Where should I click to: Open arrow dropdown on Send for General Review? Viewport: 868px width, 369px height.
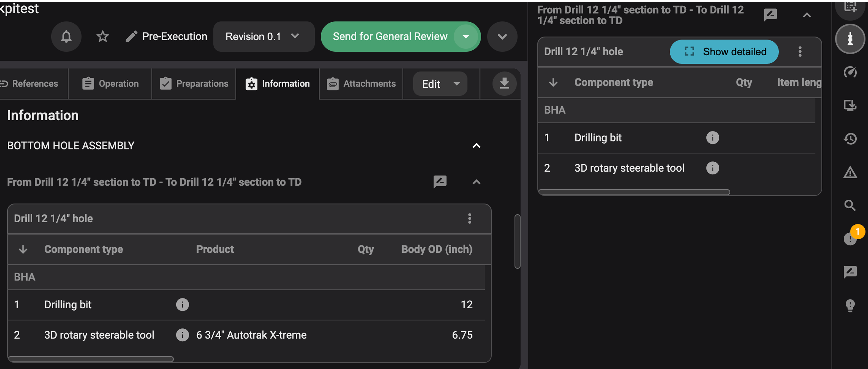tap(466, 36)
